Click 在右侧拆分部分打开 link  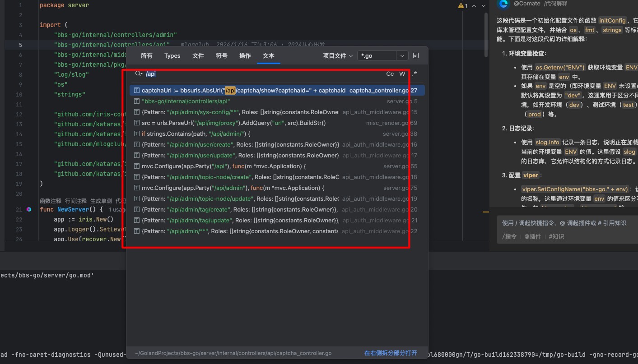[391, 353]
